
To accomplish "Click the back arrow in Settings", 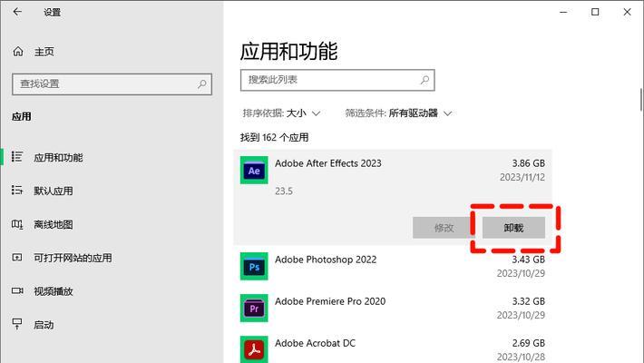I will click(x=17, y=12).
